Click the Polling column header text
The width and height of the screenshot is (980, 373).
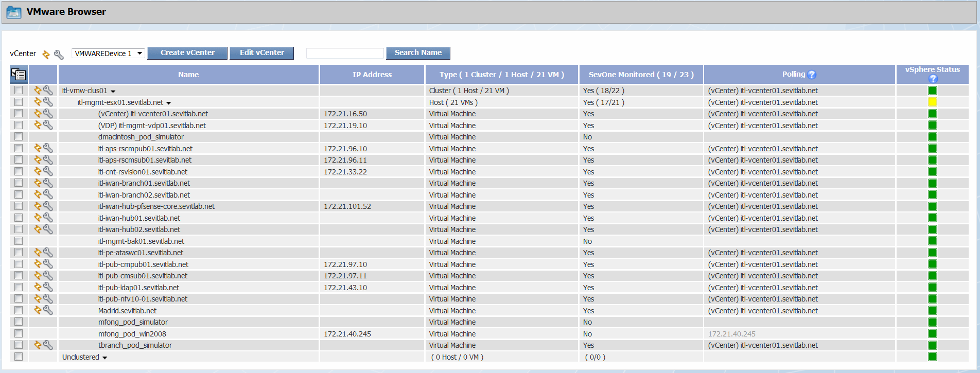pyautogui.click(x=794, y=74)
